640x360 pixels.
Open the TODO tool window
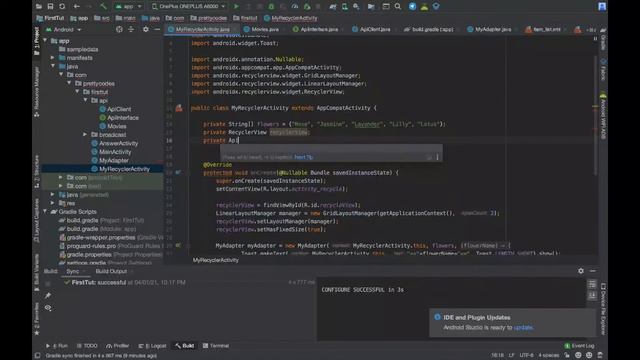tap(87, 346)
